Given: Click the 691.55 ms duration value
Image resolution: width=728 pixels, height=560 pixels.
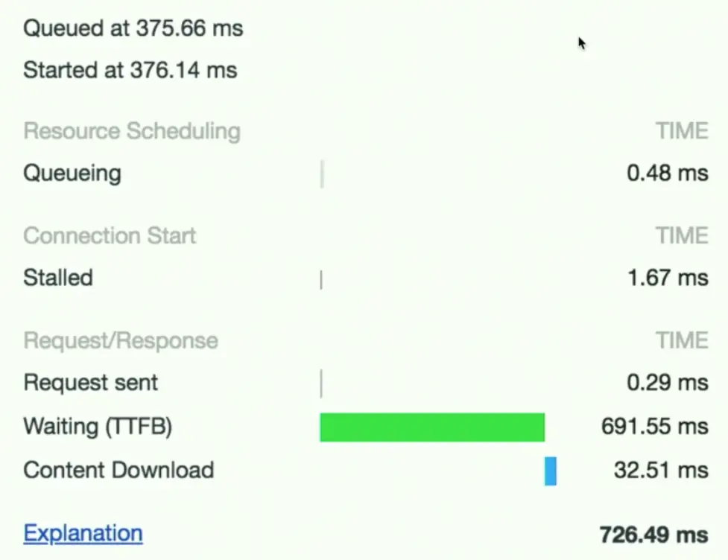Looking at the screenshot, I should (655, 426).
